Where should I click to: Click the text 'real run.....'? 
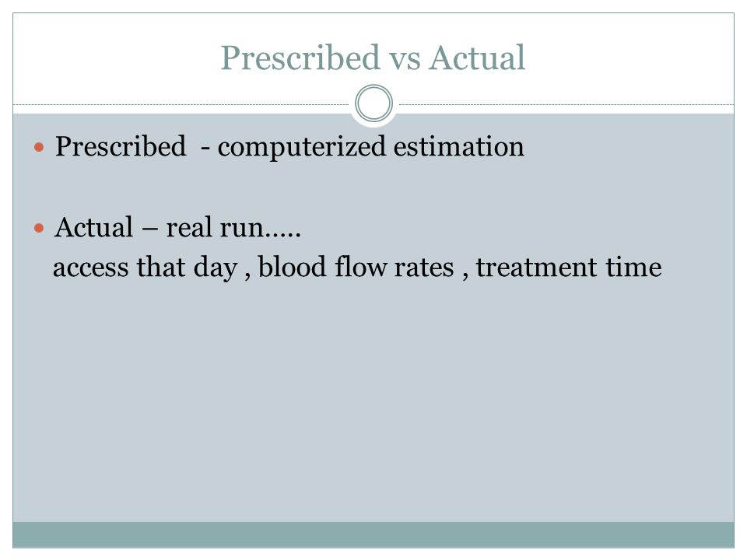[233, 228]
